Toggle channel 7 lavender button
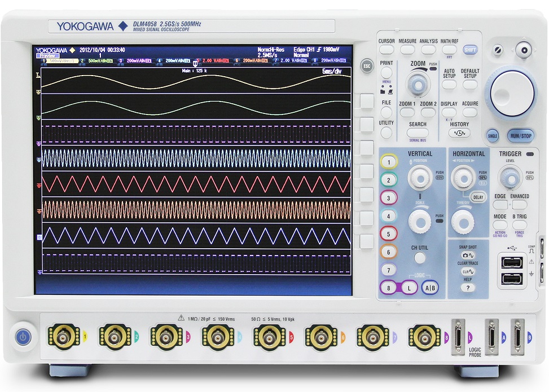The width and height of the screenshot is (549, 392). pyautogui.click(x=388, y=270)
